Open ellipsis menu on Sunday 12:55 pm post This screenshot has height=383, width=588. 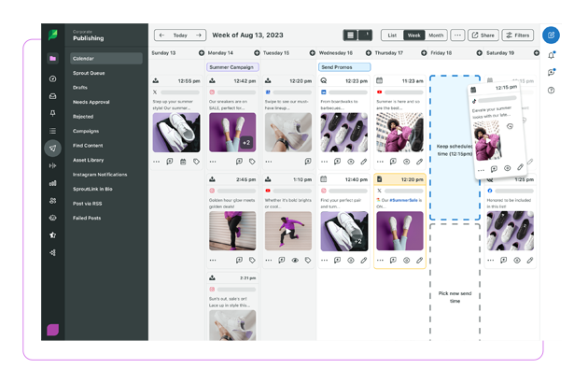(x=157, y=161)
